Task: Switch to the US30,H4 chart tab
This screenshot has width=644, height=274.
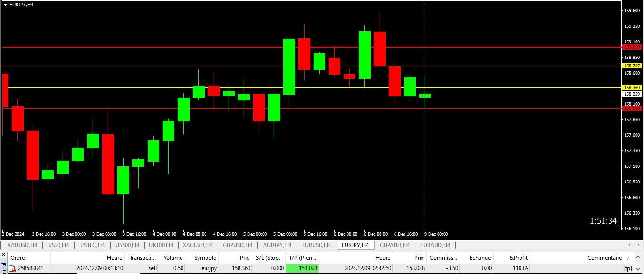Action: (58, 245)
